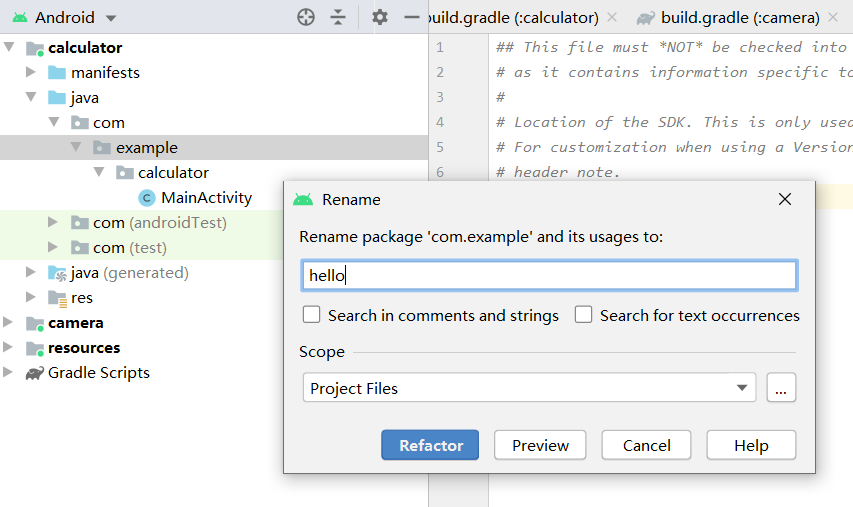This screenshot has width=853, height=507.
Task: Switch to build.gradle (:camera) tab
Action: [x=739, y=18]
